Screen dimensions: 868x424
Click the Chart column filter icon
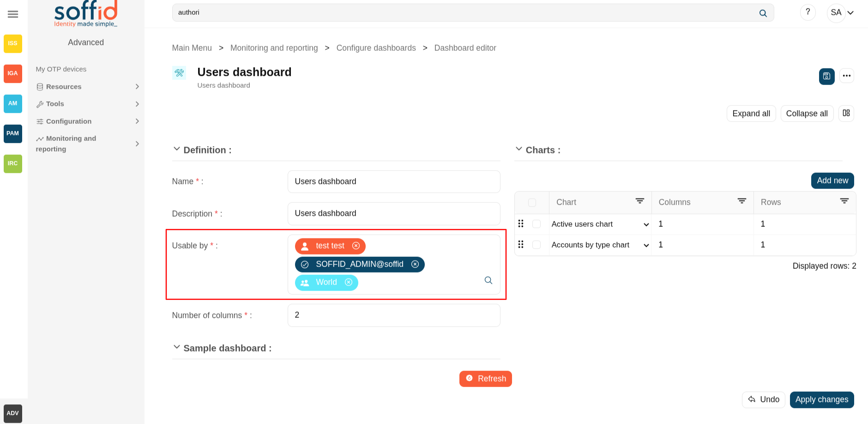click(x=639, y=201)
